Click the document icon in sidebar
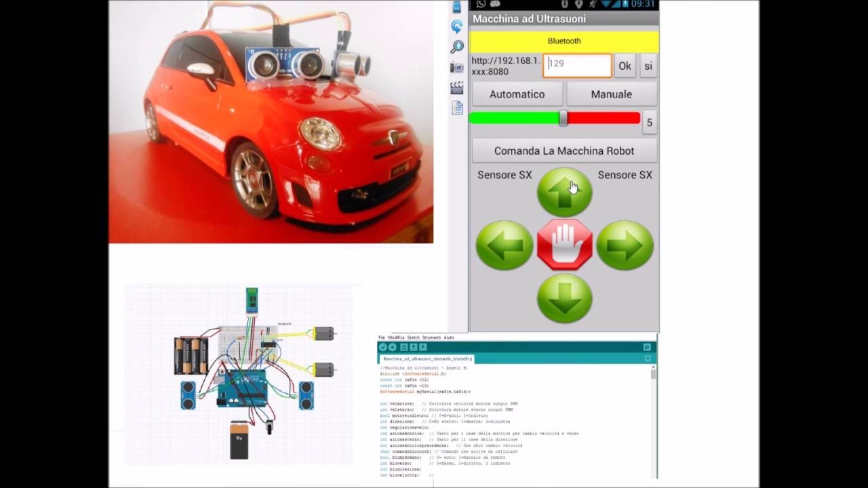 pos(457,108)
